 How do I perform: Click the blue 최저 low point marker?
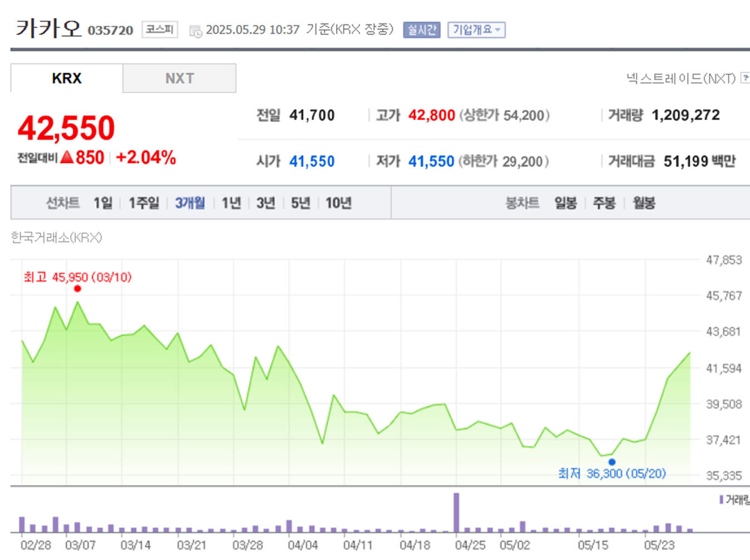[x=612, y=462]
